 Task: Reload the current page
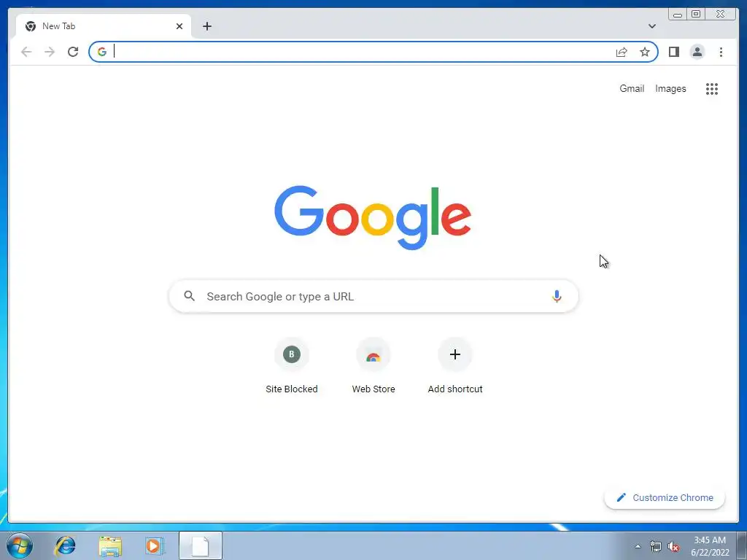(x=73, y=52)
